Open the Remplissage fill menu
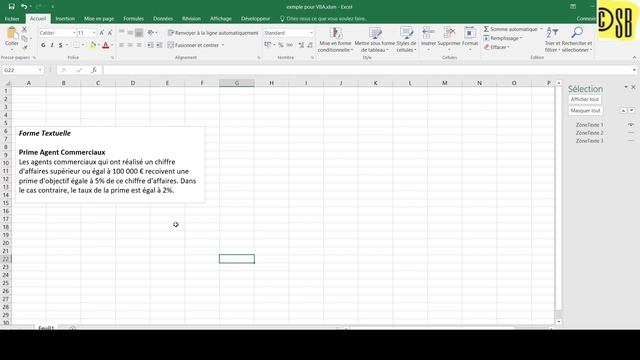 [503, 38]
